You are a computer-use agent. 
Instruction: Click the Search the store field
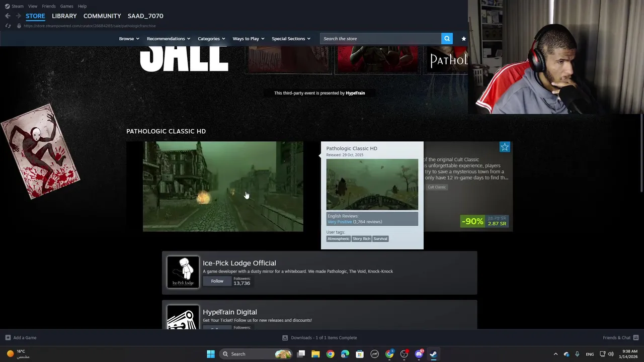point(380,39)
